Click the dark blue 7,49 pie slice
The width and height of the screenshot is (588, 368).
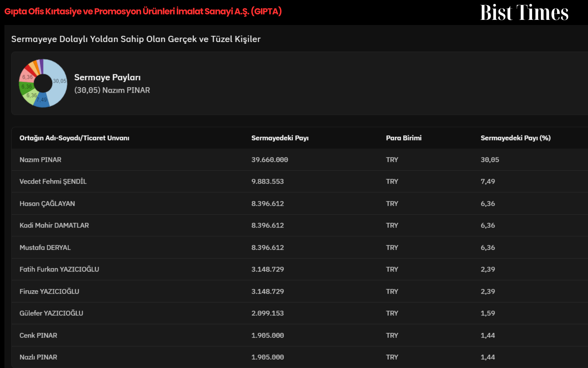[42, 100]
